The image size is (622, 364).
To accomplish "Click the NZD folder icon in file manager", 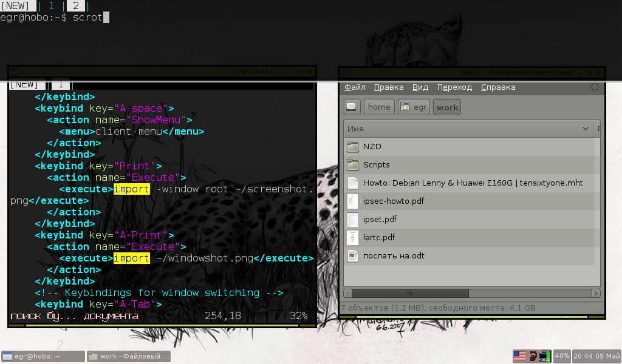I will pos(352,147).
